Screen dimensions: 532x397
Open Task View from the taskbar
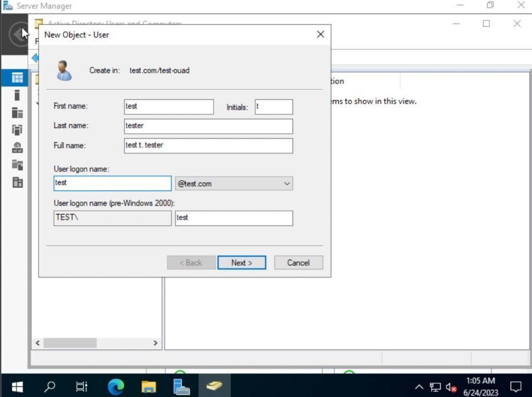[82, 386]
